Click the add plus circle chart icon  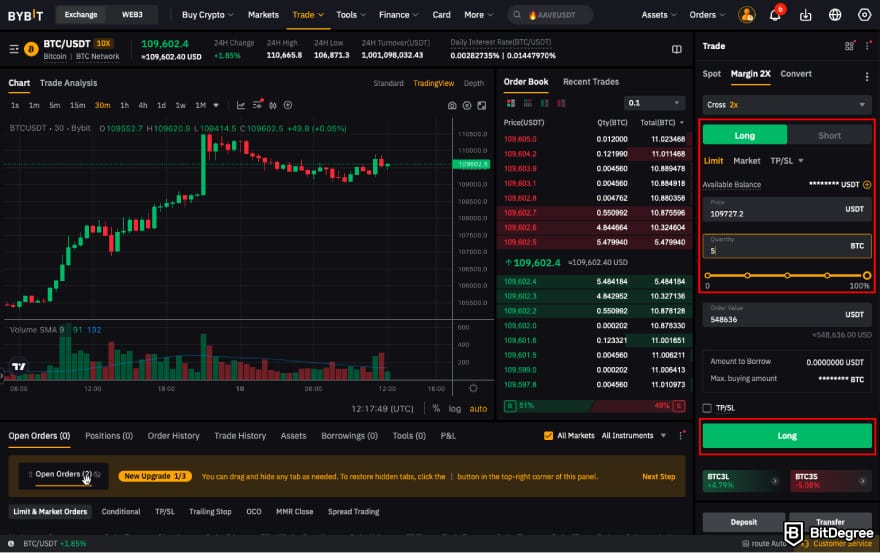pos(288,105)
